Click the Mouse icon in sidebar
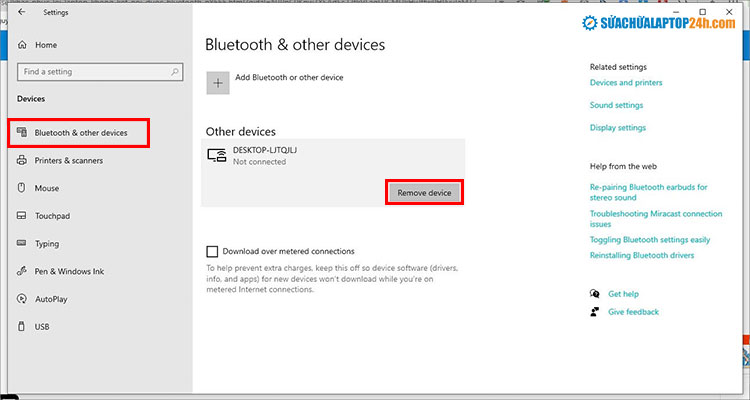This screenshot has height=400, width=750. coord(22,188)
